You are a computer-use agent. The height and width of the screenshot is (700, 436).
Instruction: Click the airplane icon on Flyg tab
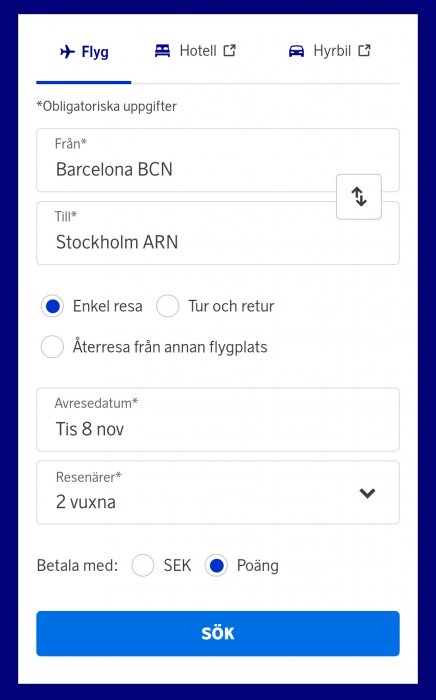pos(67,52)
